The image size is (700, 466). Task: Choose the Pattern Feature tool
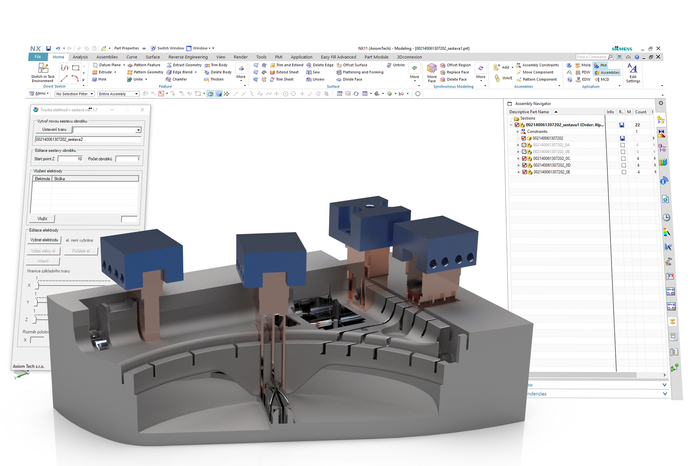click(x=144, y=65)
